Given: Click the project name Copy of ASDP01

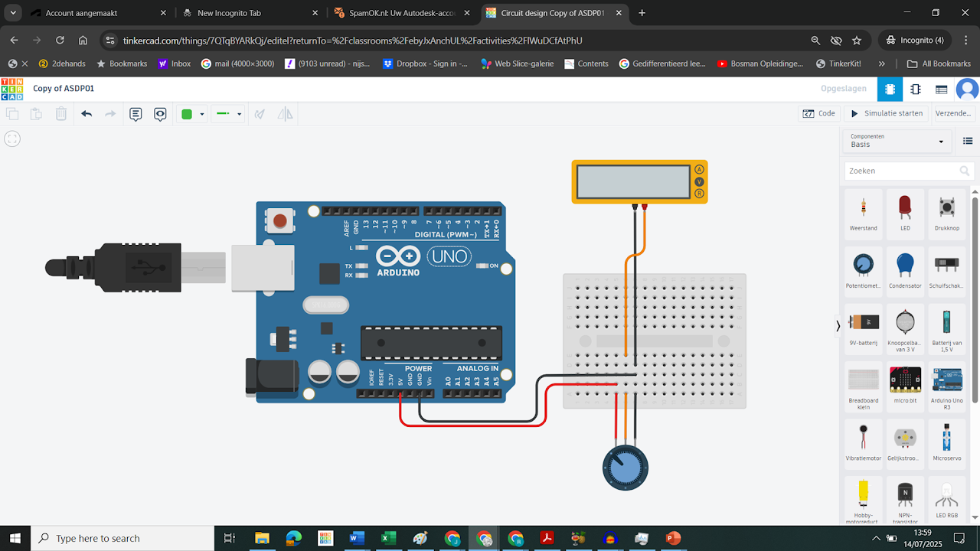Looking at the screenshot, I should point(64,89).
